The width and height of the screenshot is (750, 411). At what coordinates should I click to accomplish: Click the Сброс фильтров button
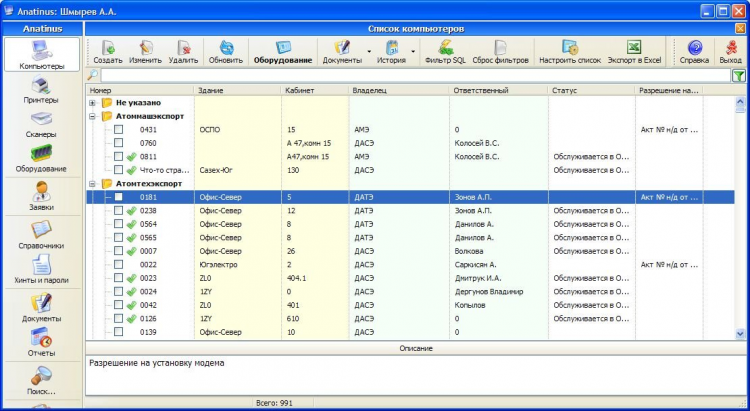point(500,48)
